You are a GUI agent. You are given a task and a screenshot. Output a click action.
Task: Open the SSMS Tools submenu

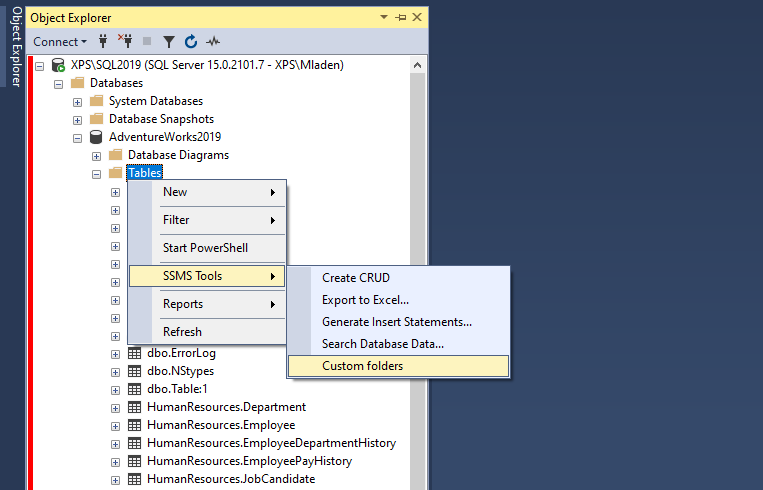click(x=207, y=276)
